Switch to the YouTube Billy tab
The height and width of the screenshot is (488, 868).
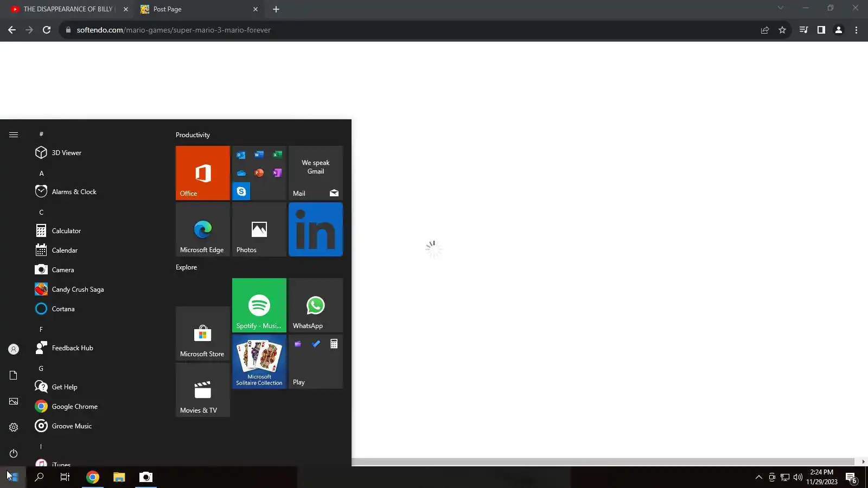click(x=69, y=9)
